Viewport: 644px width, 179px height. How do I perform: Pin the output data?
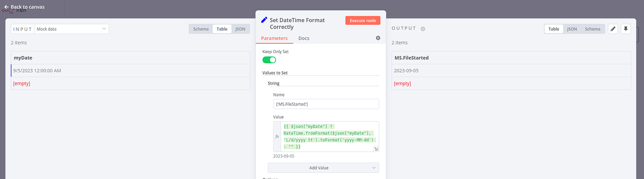[626, 29]
